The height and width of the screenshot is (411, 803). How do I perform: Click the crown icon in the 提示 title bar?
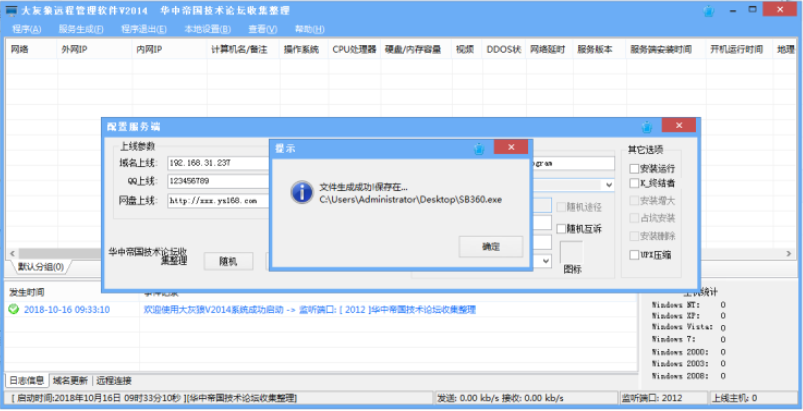pos(479,149)
